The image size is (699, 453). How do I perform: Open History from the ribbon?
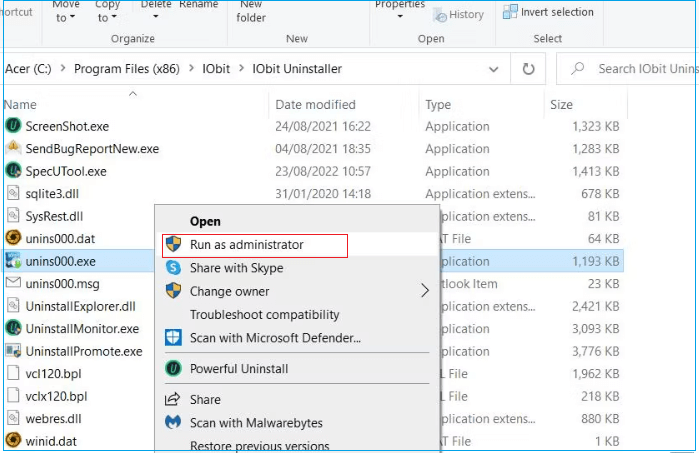click(459, 15)
